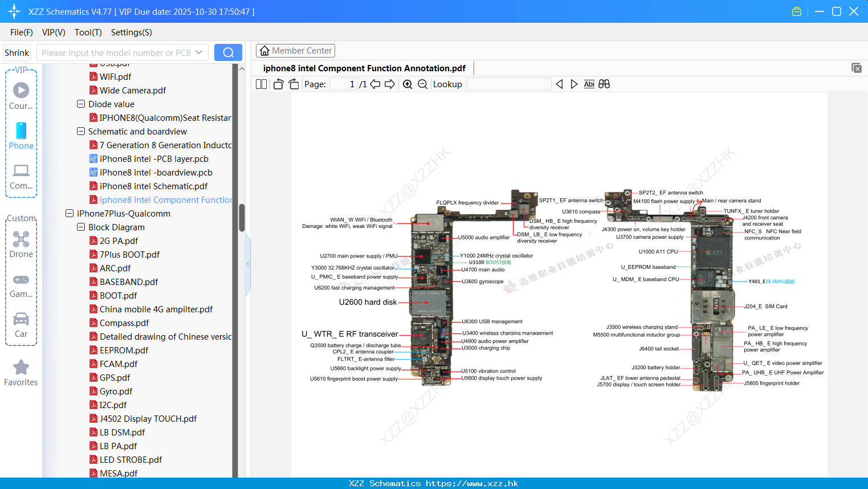Find next lookup match triangle
The height and width of the screenshot is (489, 868).
[574, 84]
